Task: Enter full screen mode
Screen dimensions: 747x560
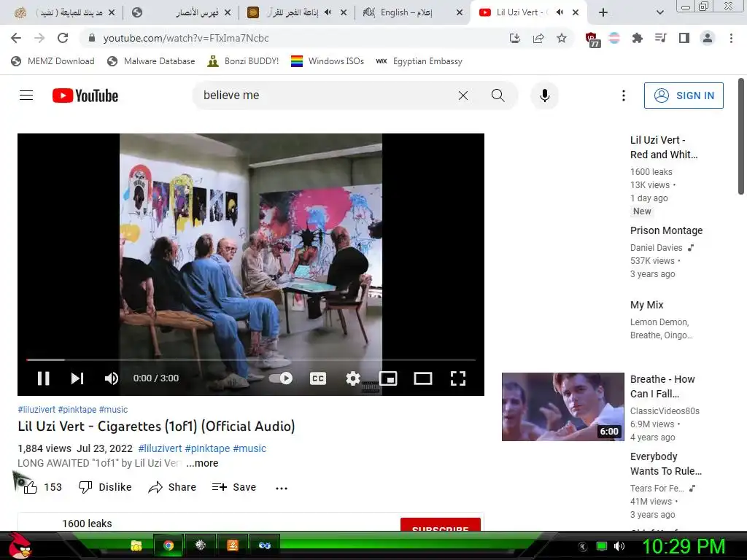Action: click(458, 378)
